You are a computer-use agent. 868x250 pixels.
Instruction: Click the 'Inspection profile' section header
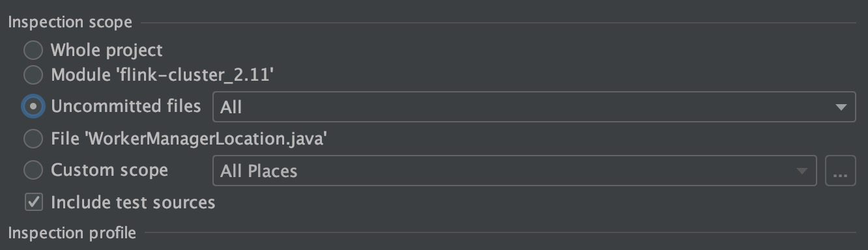(x=72, y=232)
